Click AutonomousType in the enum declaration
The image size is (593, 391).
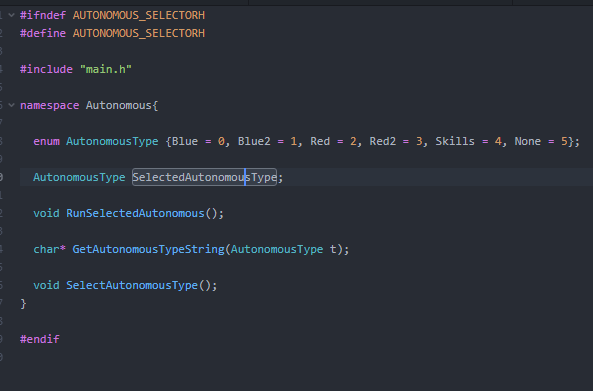point(112,141)
